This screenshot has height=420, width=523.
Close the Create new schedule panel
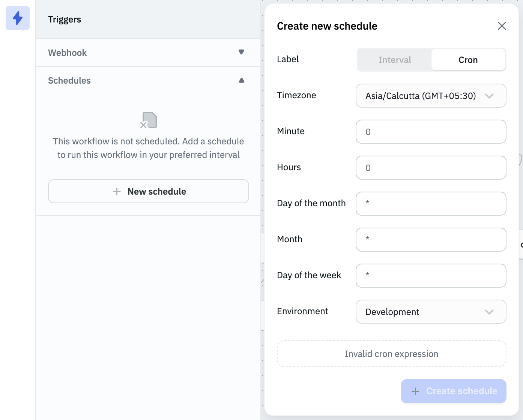point(502,26)
